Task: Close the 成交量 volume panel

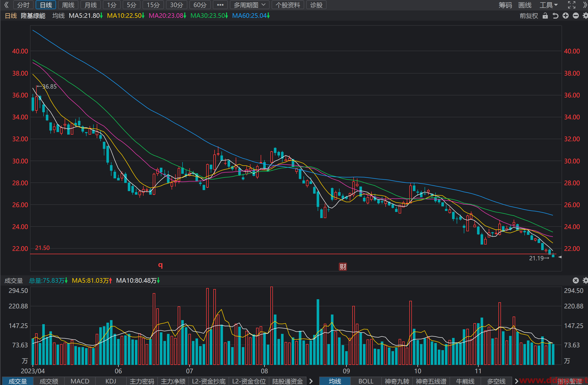Action: (576, 280)
